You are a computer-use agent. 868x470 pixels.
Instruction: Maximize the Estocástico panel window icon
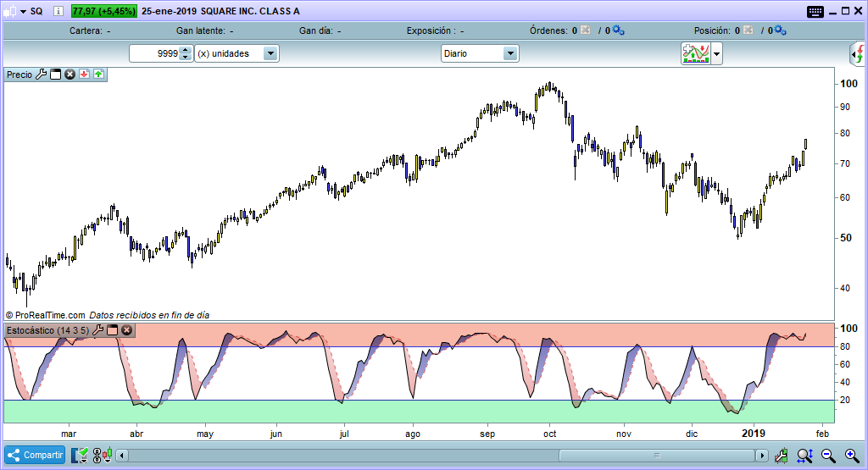pos(112,329)
